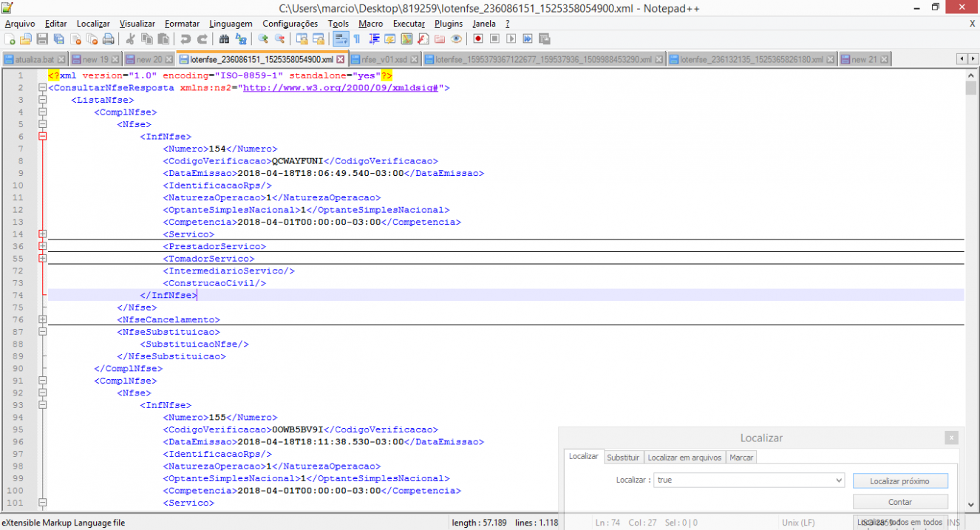Viewport: 980px width, 530px height.
Task: Click the eye monitoring icon in toolbar
Action: [x=456, y=38]
